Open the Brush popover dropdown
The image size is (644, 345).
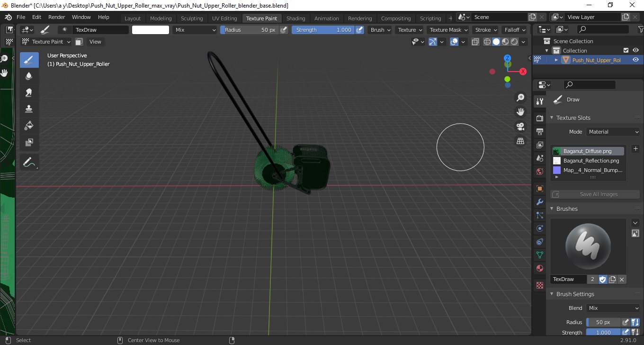click(x=381, y=30)
